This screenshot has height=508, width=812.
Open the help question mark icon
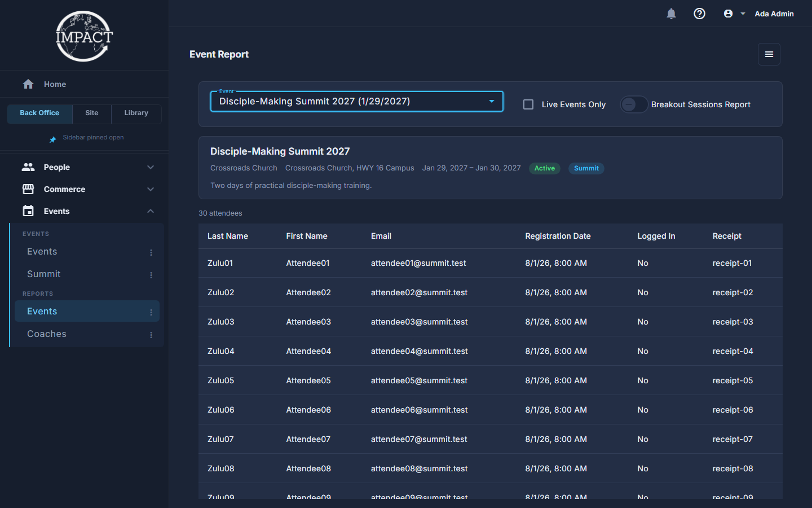pyautogui.click(x=699, y=14)
